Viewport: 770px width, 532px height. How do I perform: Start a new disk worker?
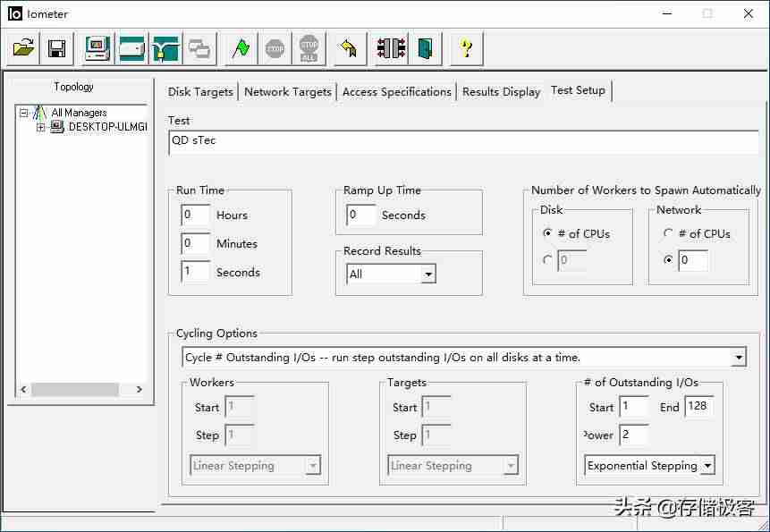(131, 48)
